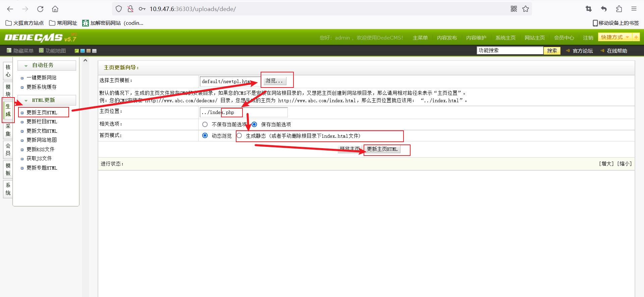Select the green theme color square

(77, 51)
